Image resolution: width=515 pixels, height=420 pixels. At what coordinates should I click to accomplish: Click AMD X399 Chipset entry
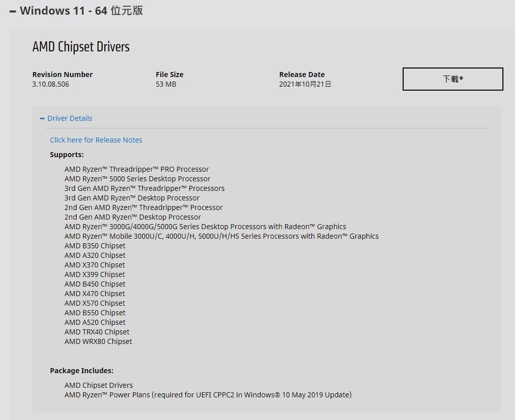(95, 274)
